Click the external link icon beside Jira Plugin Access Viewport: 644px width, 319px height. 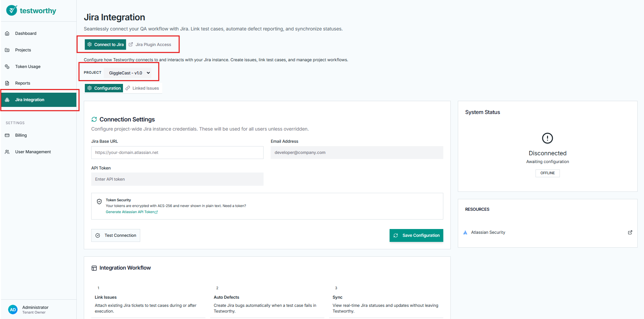coord(131,44)
